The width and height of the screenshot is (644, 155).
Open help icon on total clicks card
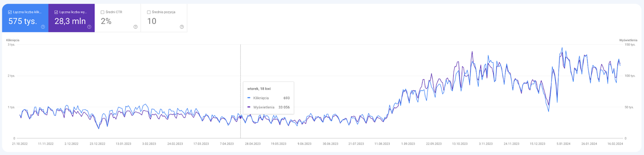tap(43, 27)
